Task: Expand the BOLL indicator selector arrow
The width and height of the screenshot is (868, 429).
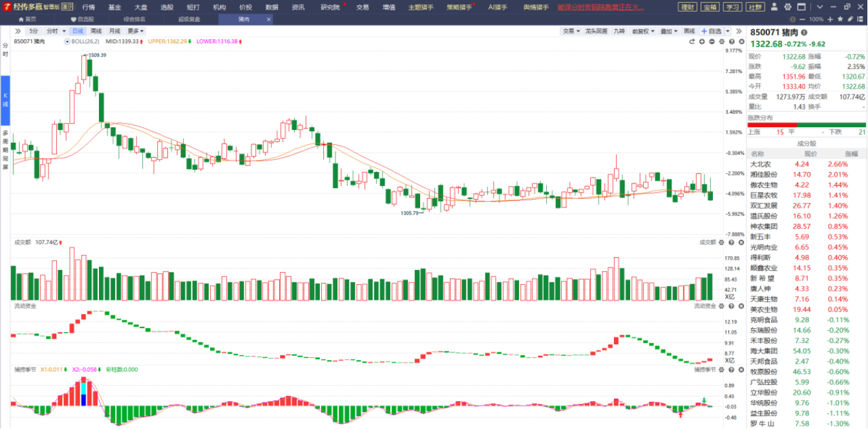Action: 67,41
